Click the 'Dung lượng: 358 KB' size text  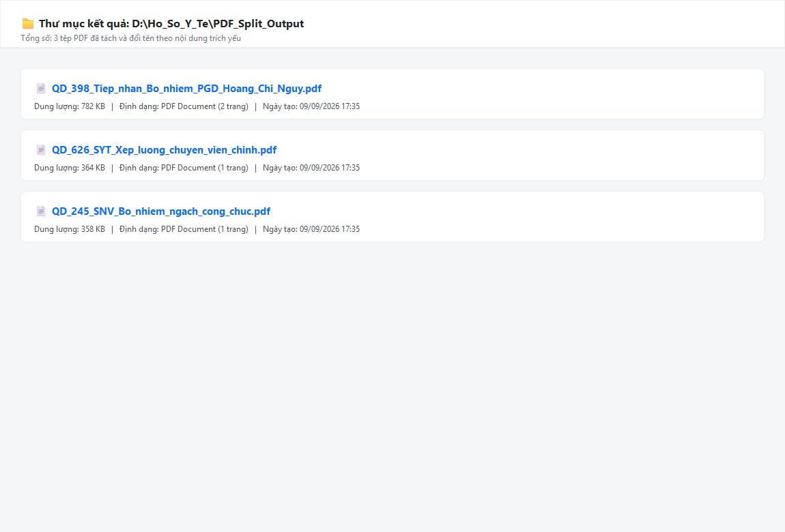tap(70, 229)
